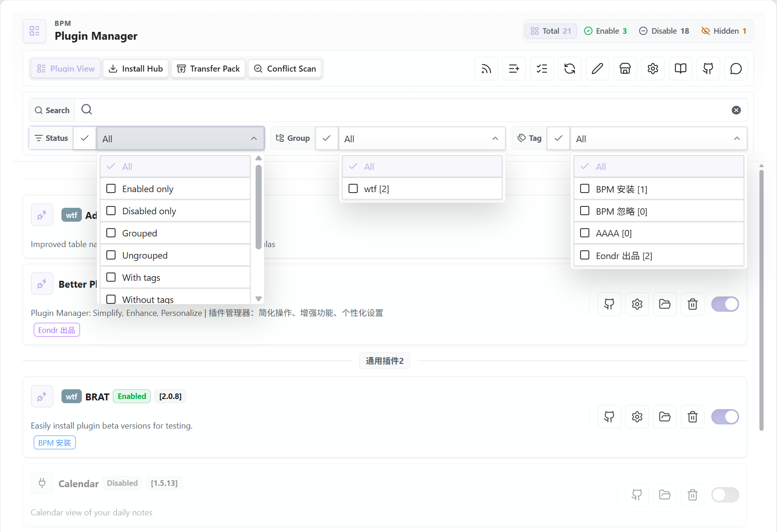
Task: Open GitHub repo for BRAT plugin
Action: 609,417
